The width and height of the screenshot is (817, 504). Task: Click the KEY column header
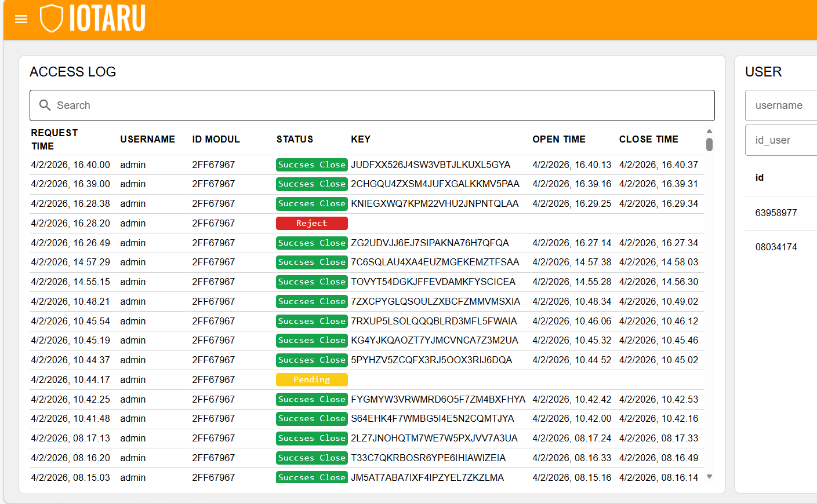pyautogui.click(x=361, y=139)
